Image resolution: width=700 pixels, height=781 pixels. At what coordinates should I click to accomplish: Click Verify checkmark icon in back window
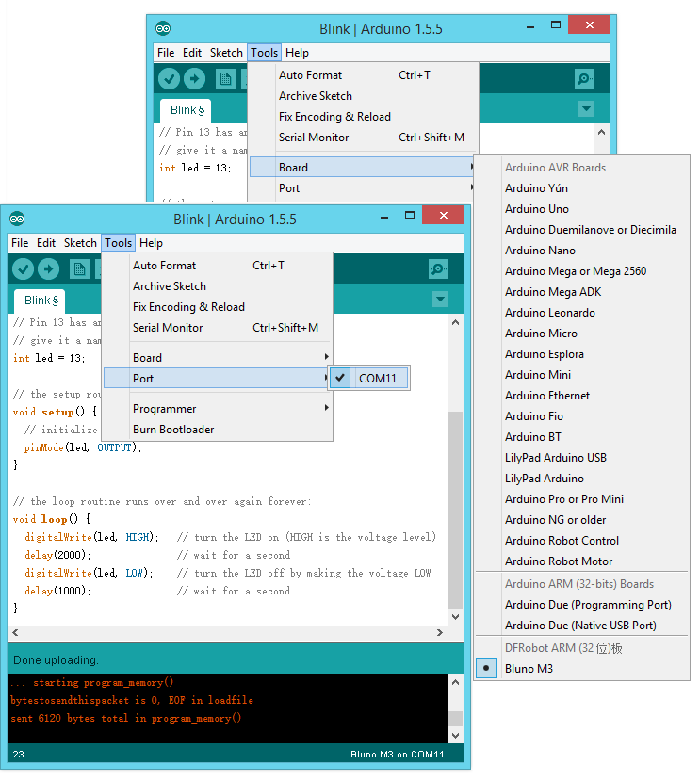169,79
